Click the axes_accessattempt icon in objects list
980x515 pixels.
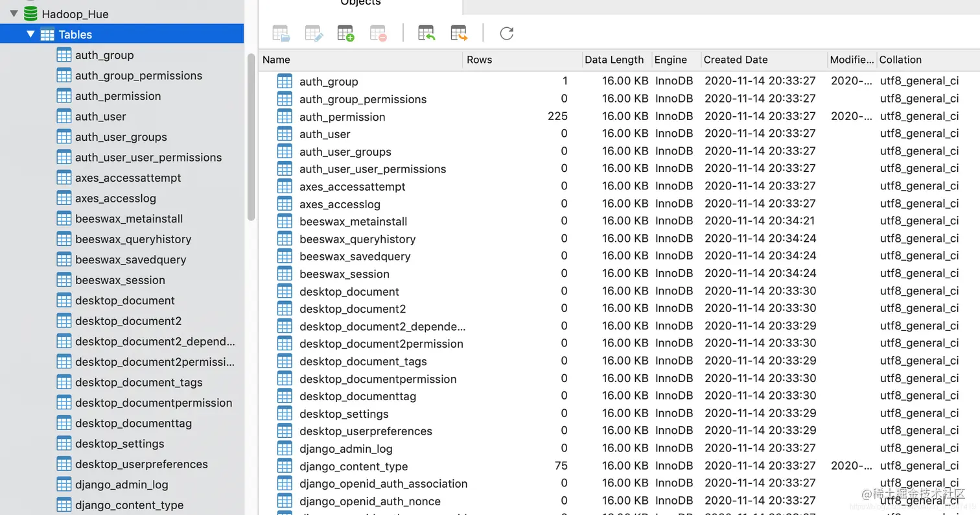285,186
